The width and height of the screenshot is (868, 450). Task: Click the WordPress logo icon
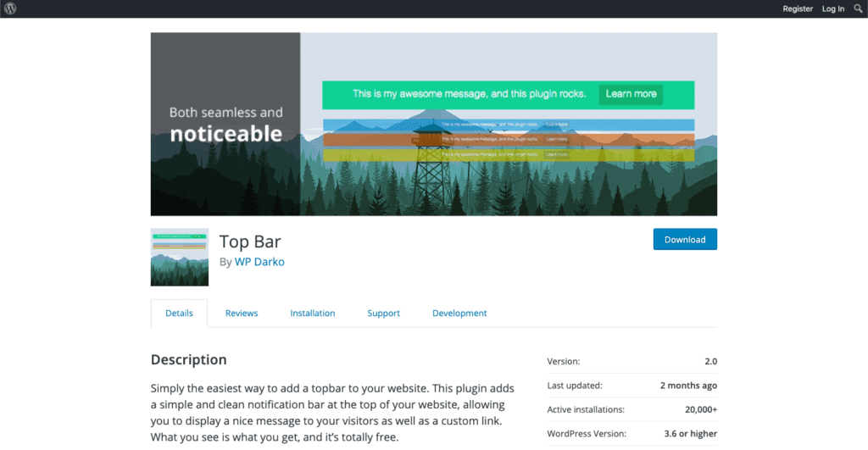coord(10,8)
